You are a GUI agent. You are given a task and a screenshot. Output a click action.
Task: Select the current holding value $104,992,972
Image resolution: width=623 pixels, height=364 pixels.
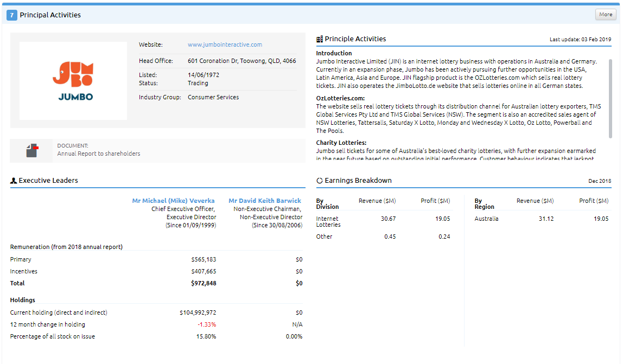pos(198,313)
